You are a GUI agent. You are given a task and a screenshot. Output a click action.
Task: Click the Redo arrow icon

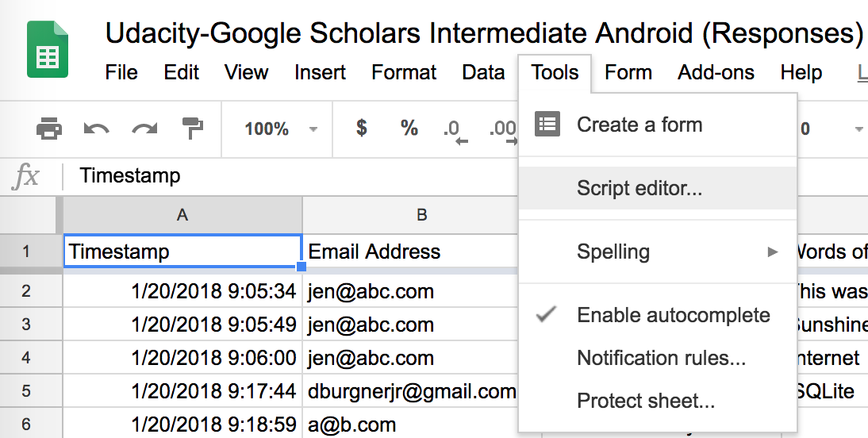tap(144, 128)
